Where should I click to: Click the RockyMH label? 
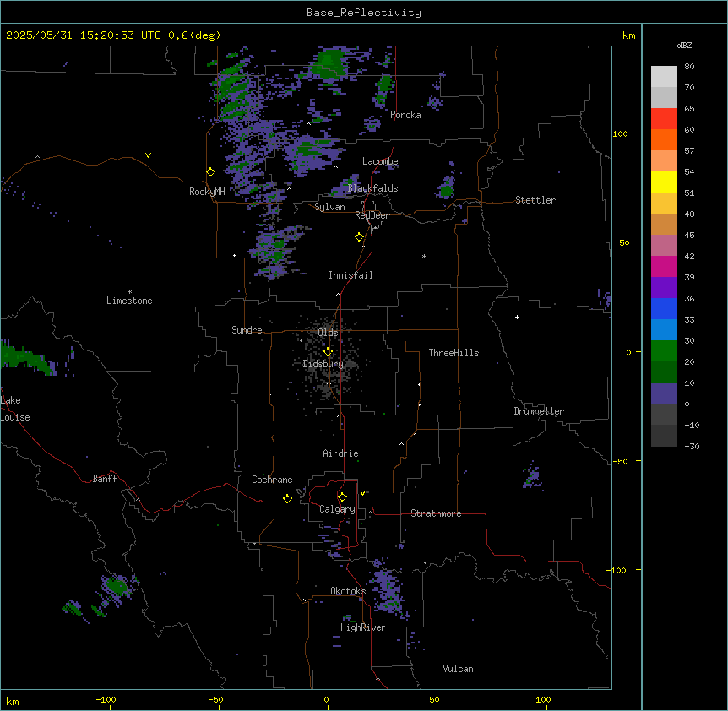(x=207, y=191)
